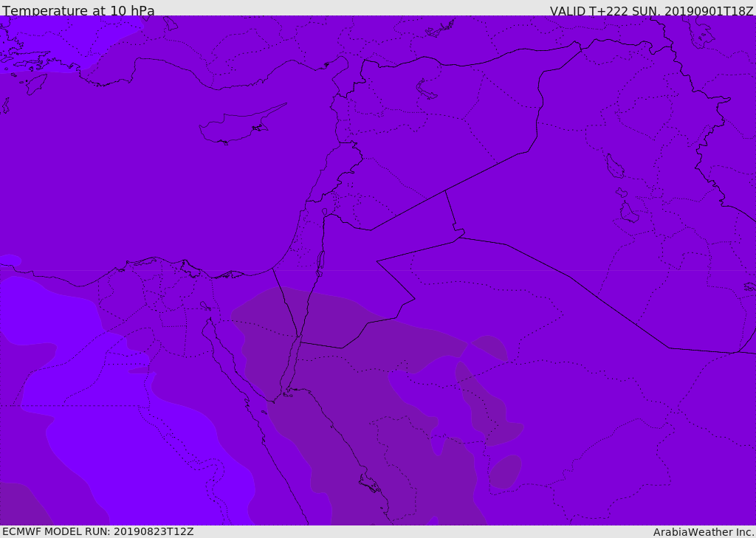
Task: Click the 'VALID T+222 SUN. 20190901T18Z' label
Action: [x=652, y=10]
